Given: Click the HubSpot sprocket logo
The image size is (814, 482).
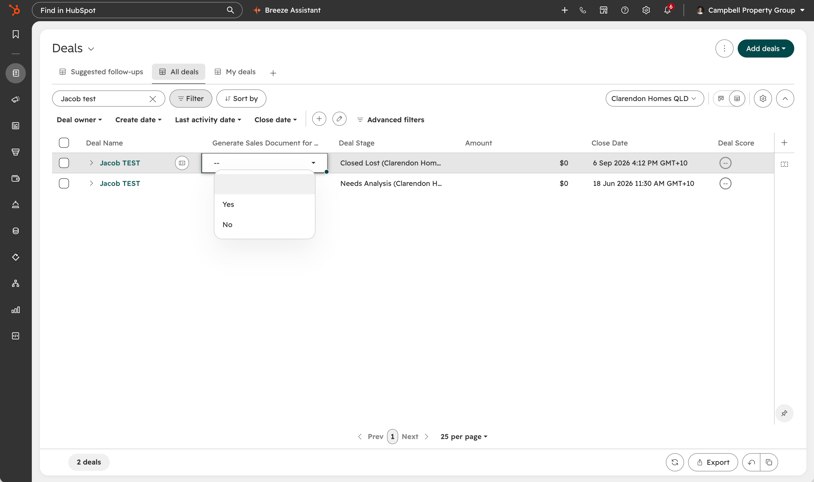Looking at the screenshot, I should click(15, 10).
